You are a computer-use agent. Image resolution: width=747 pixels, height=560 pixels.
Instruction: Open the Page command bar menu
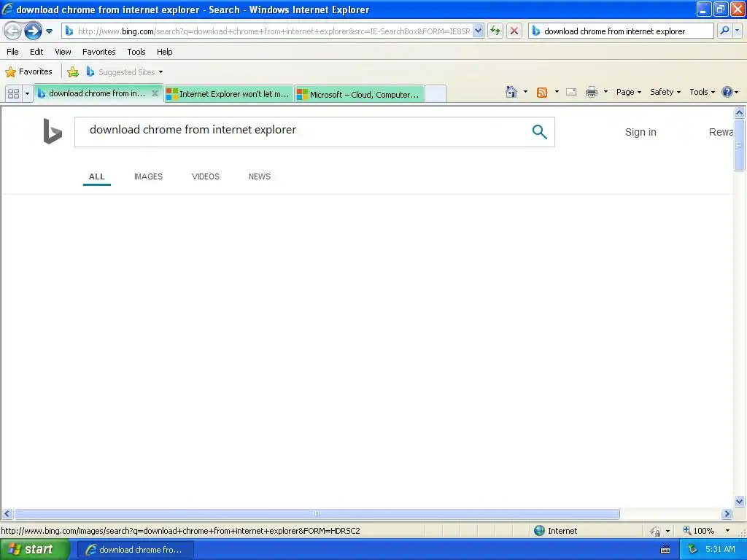(628, 92)
